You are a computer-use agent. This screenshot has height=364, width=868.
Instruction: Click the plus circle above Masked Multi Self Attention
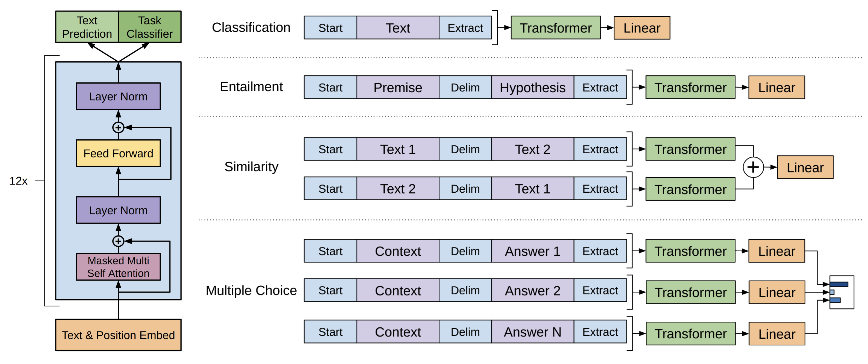pyautogui.click(x=118, y=241)
